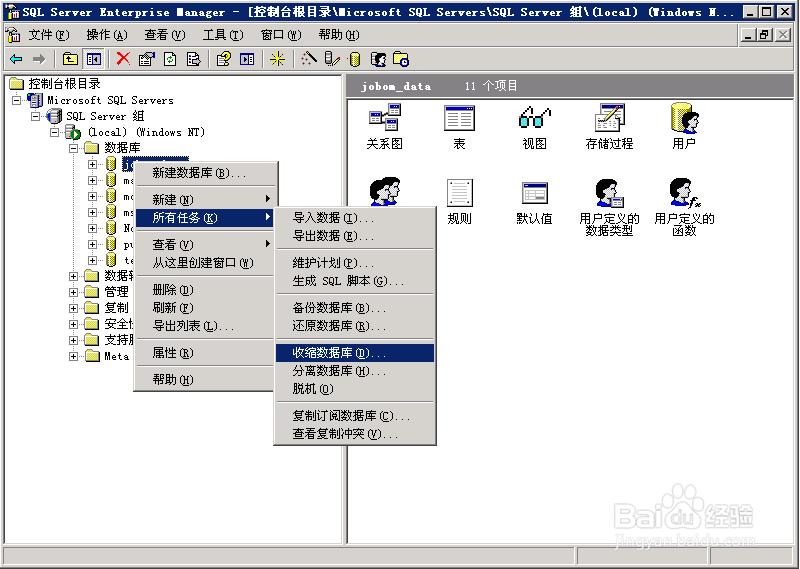Choose 帮助(H) in context menu
Viewport: 800px width, 569px height.
(205, 380)
